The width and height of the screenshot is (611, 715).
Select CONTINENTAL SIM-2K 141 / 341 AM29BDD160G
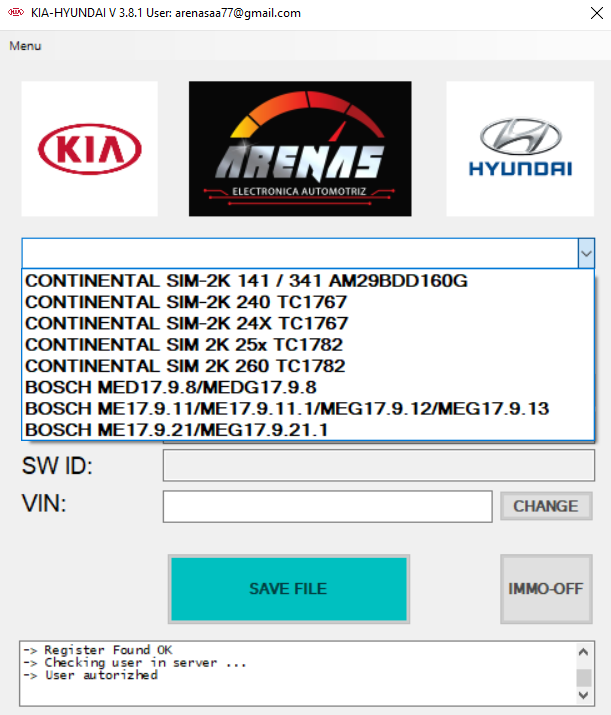point(246,281)
